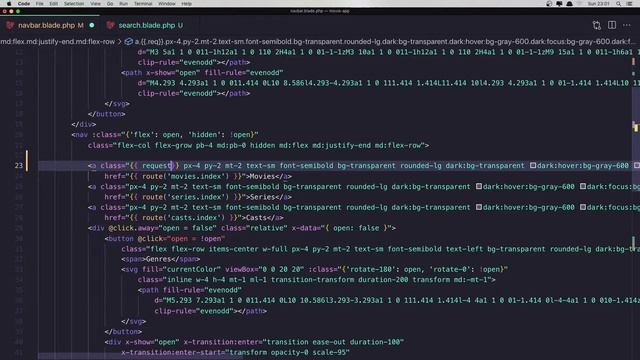Click the md:flex.md:justify-end breadcrumb segment

58,42
